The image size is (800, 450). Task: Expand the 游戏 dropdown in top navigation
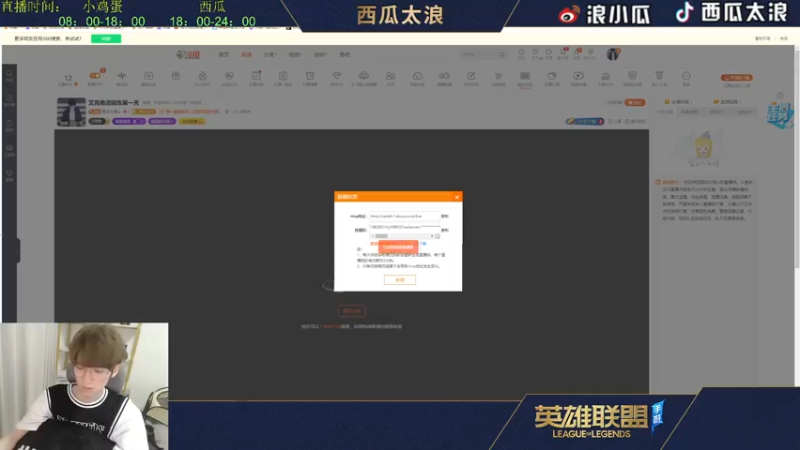click(320, 55)
